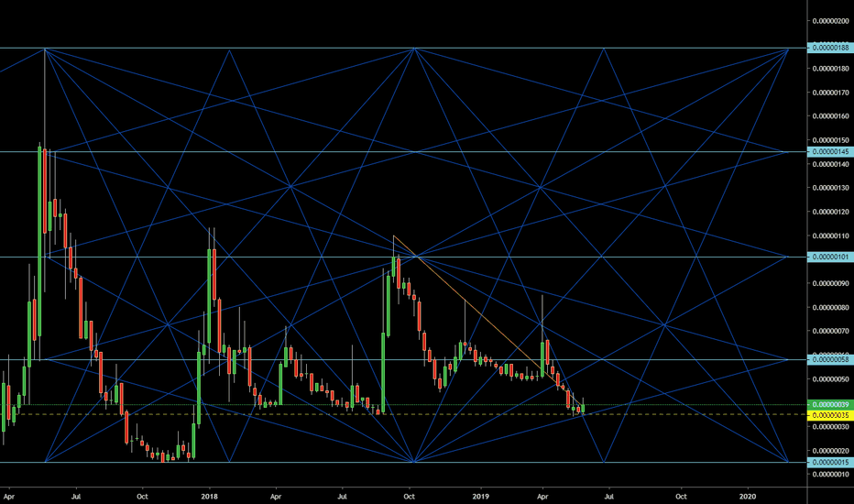Click the Oct label just before 2018
The width and height of the screenshot is (854, 504).
click(142, 497)
